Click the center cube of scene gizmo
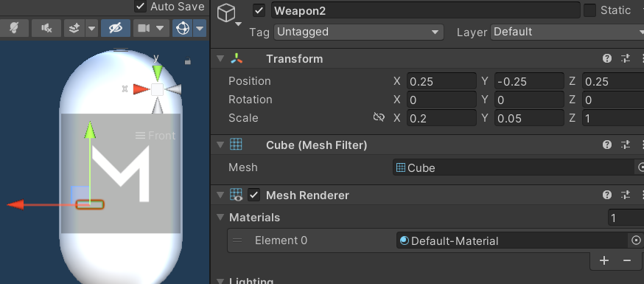The image size is (644, 284). click(157, 89)
